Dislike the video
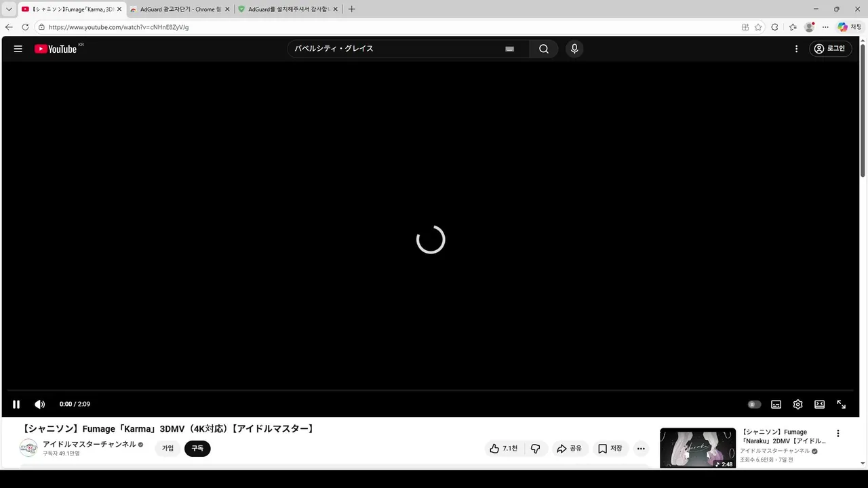Screen dimensions: 868x488 pyautogui.click(x=536, y=449)
